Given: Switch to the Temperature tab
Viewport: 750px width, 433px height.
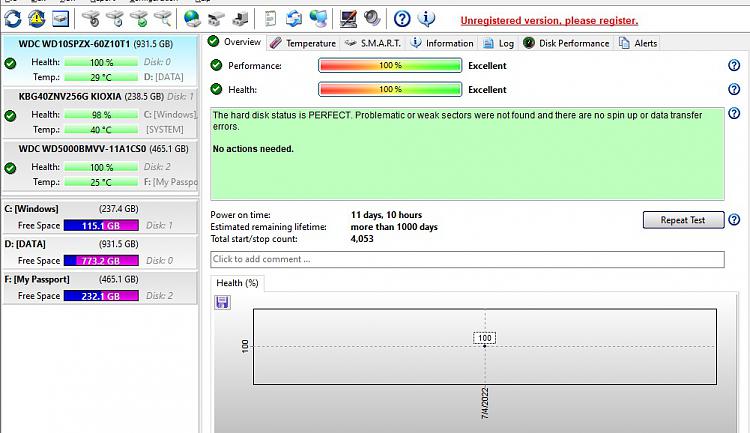Looking at the screenshot, I should [x=303, y=43].
